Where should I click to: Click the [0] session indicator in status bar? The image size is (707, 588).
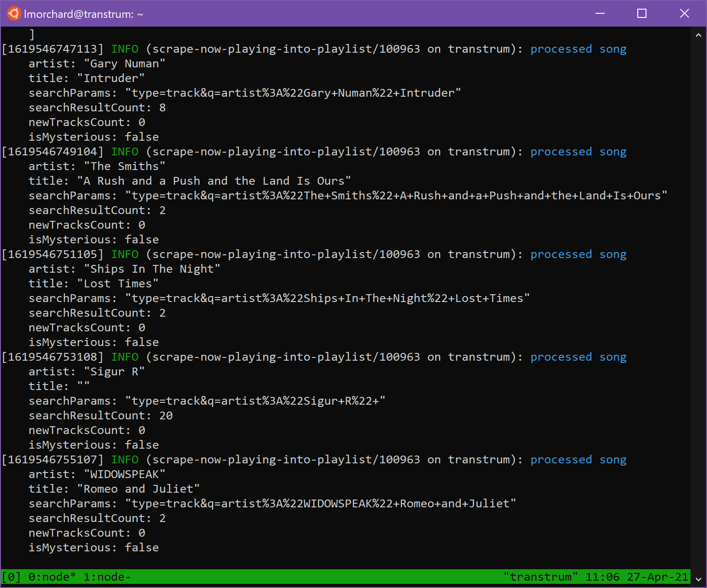(x=11, y=577)
